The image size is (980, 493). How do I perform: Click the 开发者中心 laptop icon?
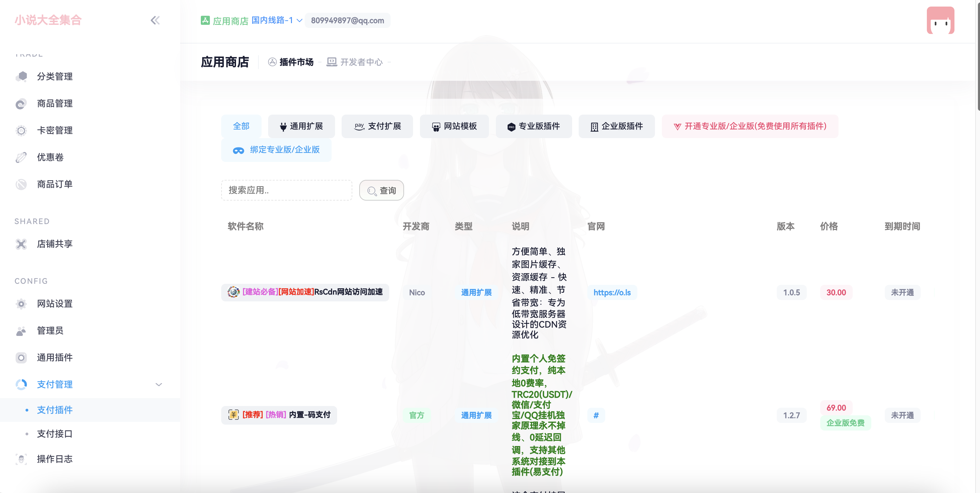(332, 62)
